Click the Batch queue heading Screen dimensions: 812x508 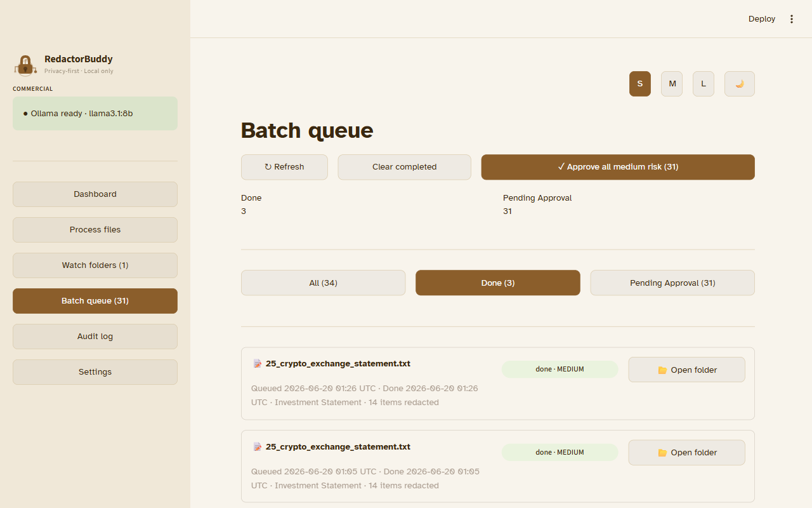point(307,130)
